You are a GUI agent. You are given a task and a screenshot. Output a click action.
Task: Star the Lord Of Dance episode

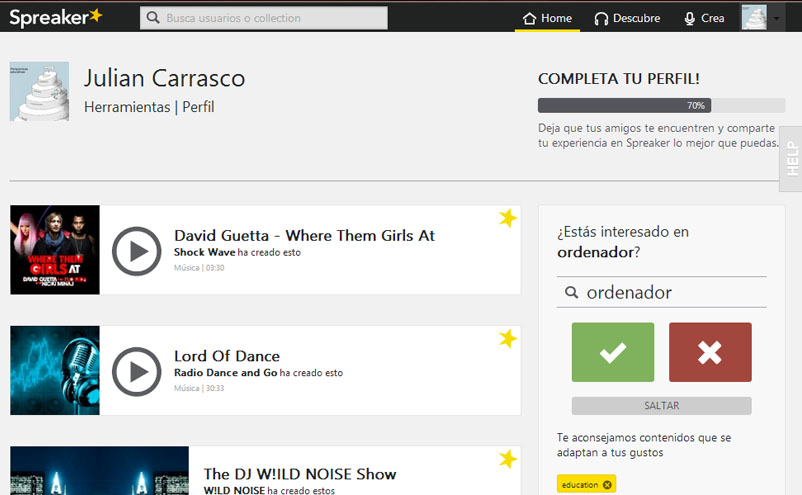pyautogui.click(x=507, y=338)
